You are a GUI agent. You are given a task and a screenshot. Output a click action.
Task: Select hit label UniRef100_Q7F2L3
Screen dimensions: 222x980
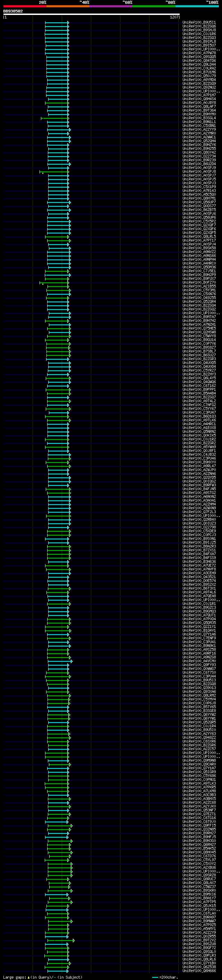point(199,512)
